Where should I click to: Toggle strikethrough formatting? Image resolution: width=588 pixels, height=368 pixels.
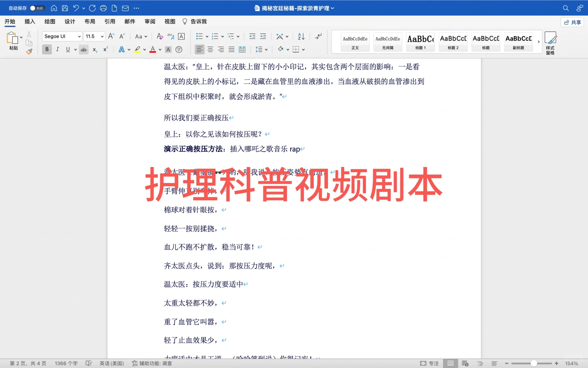[x=83, y=49]
